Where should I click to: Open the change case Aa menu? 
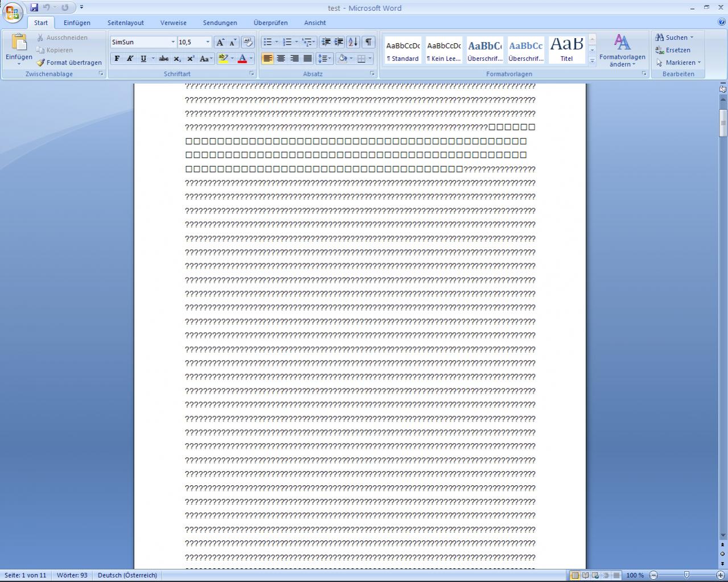206,59
